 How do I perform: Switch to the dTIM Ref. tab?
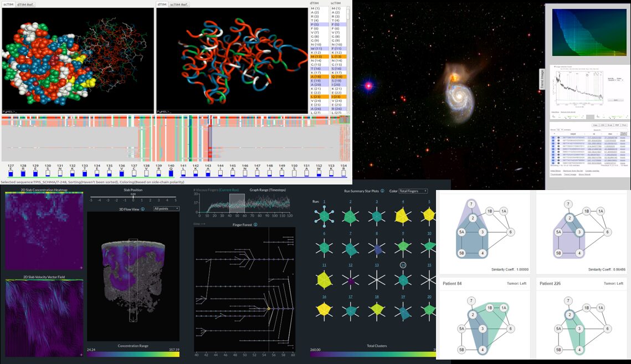26,4
